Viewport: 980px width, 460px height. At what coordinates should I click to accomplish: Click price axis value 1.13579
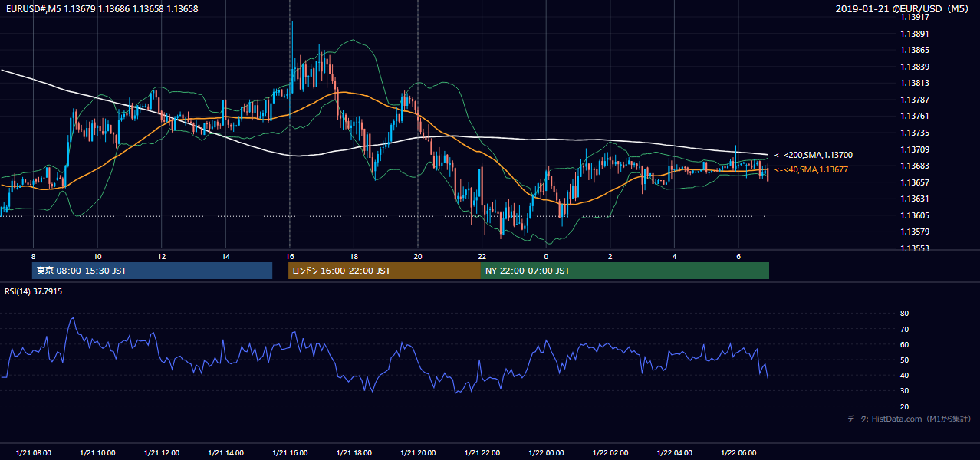coord(914,232)
